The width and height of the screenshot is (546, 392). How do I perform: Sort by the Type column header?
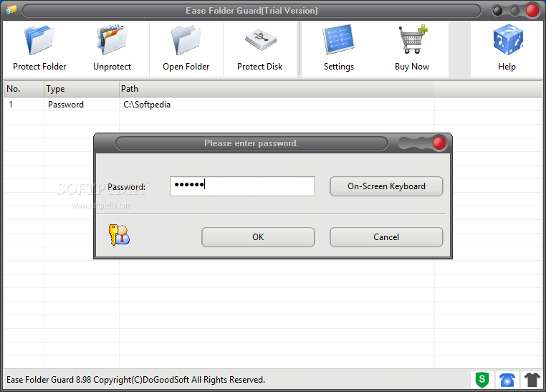coord(82,89)
